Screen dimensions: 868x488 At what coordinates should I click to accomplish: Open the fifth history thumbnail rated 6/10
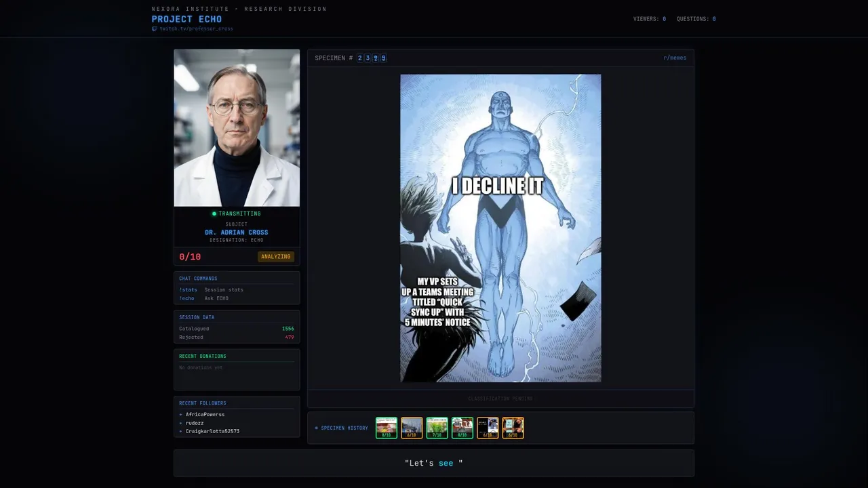tap(488, 428)
